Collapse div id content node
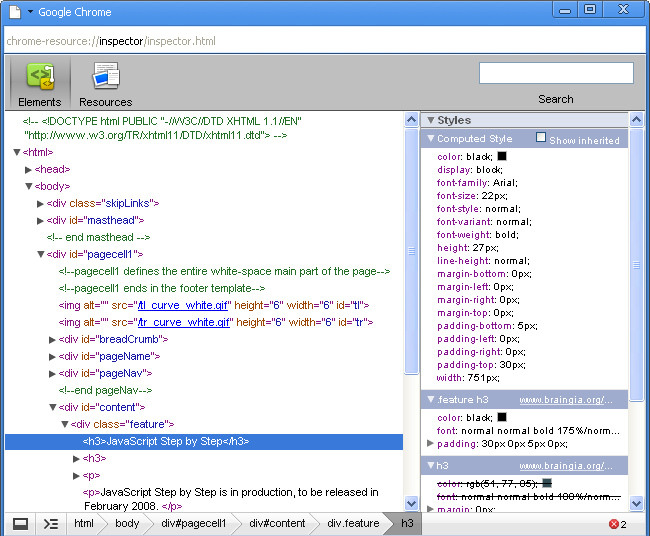The height and width of the screenshot is (536, 650). click(x=53, y=407)
